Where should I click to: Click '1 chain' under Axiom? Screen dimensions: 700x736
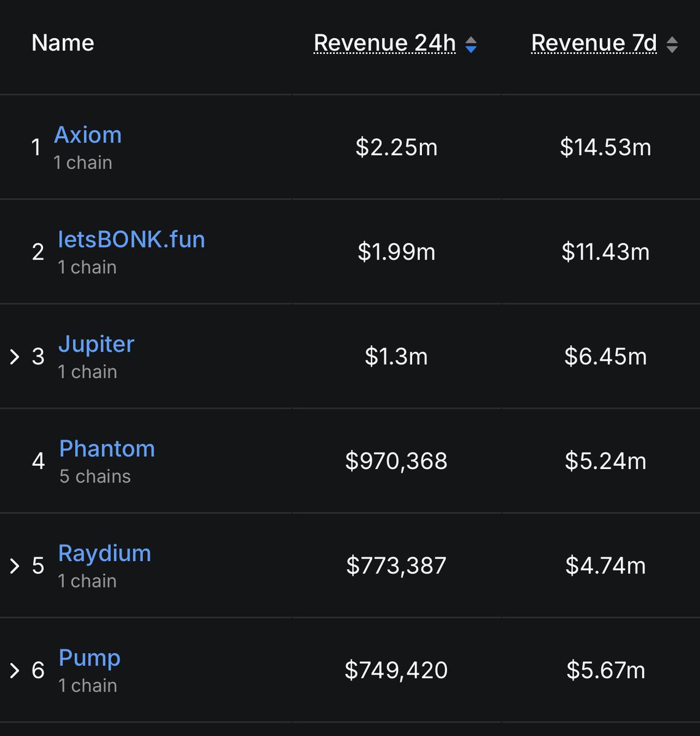(x=83, y=163)
